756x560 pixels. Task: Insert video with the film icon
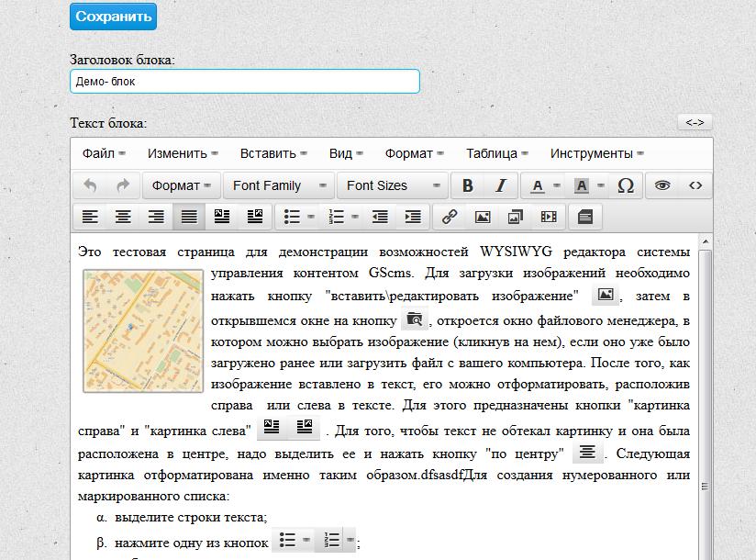549,217
